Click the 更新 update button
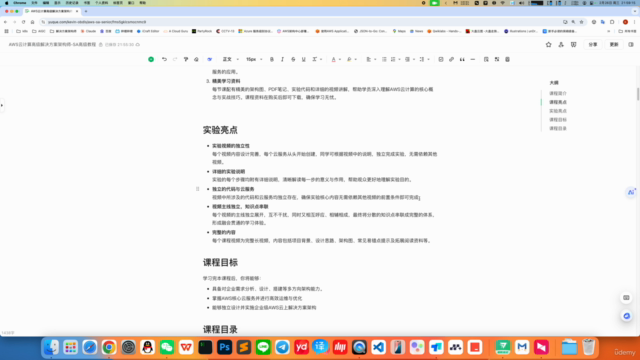Screen dimensions: 640x360 [x=614, y=44]
